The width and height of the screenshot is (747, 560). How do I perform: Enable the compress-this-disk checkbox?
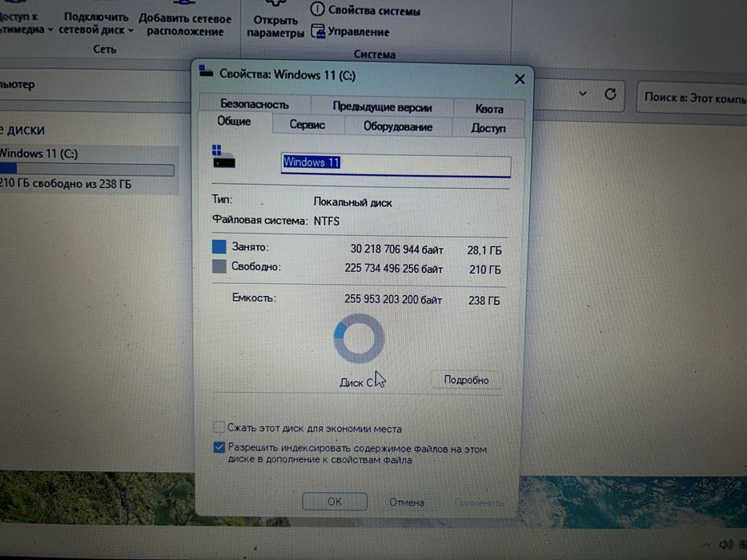click(x=219, y=427)
